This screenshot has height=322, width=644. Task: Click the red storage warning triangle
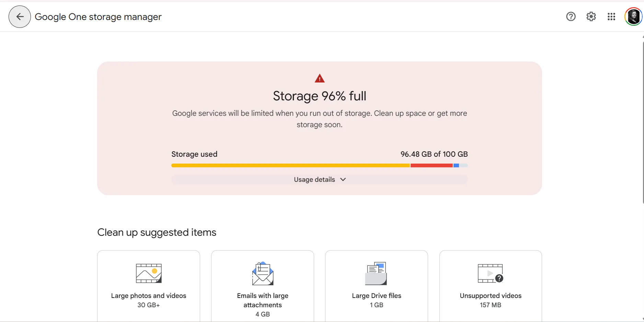[x=320, y=79]
